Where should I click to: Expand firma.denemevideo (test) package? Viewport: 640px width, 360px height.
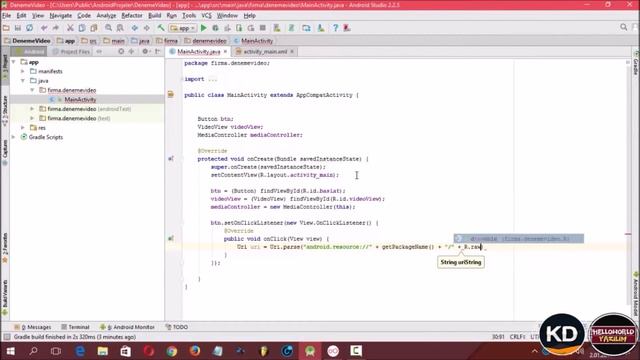(x=32, y=118)
